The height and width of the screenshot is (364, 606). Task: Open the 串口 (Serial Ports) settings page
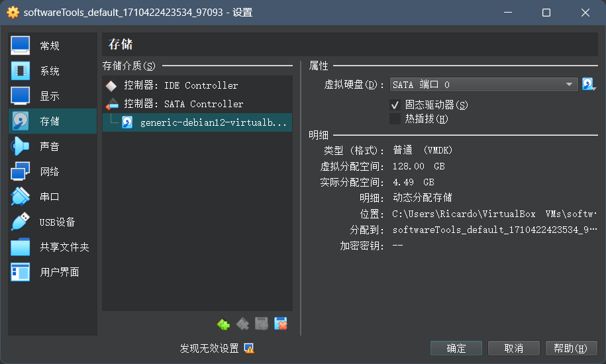[x=52, y=197]
